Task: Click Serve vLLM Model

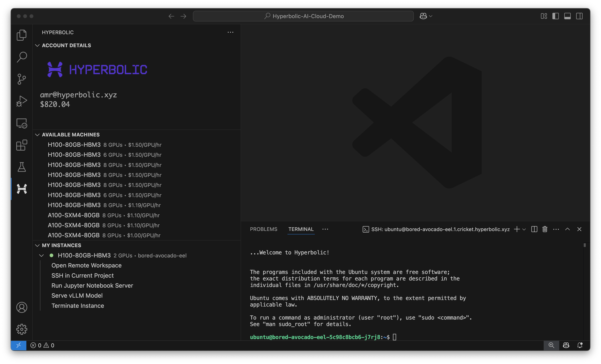Action: pos(77,295)
